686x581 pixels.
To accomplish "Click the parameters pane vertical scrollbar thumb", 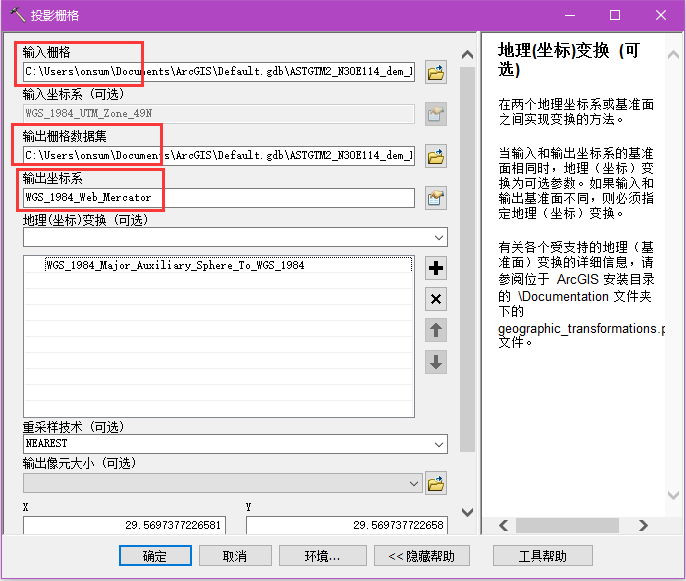I will pos(467,259).
